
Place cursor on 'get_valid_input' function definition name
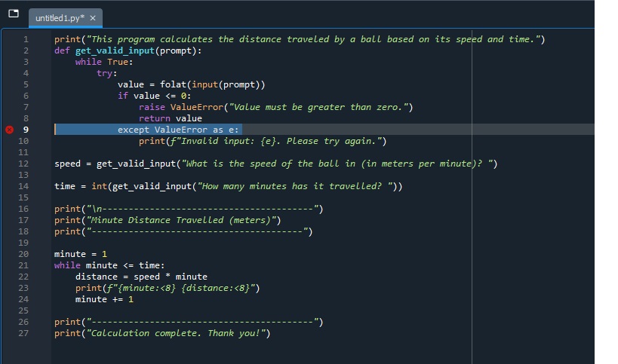point(115,50)
